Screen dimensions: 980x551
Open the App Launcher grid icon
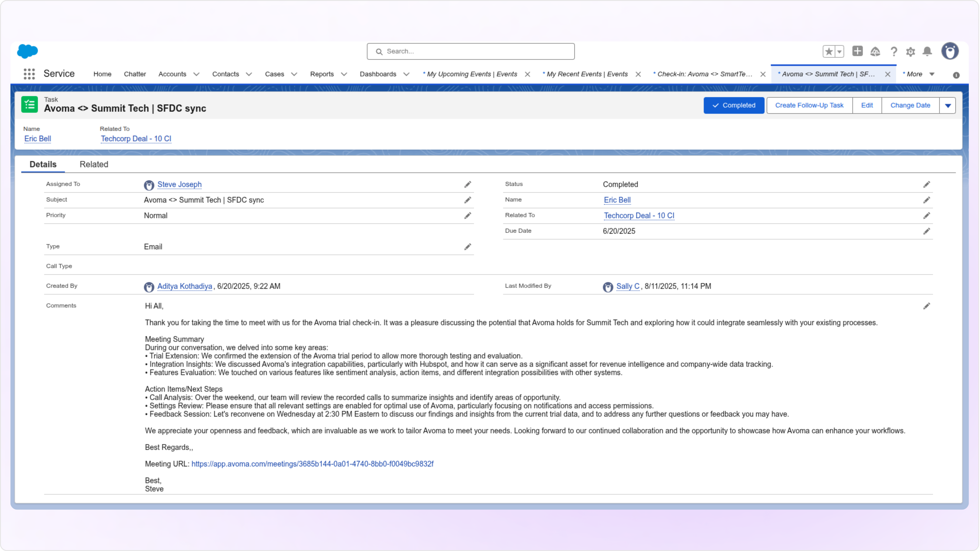click(x=29, y=74)
